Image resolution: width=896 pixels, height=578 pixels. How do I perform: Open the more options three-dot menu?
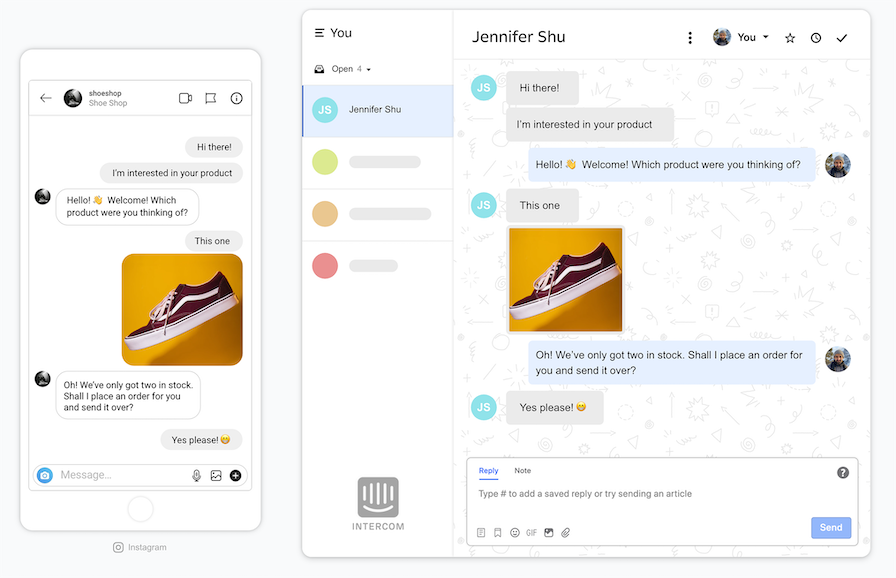click(690, 37)
